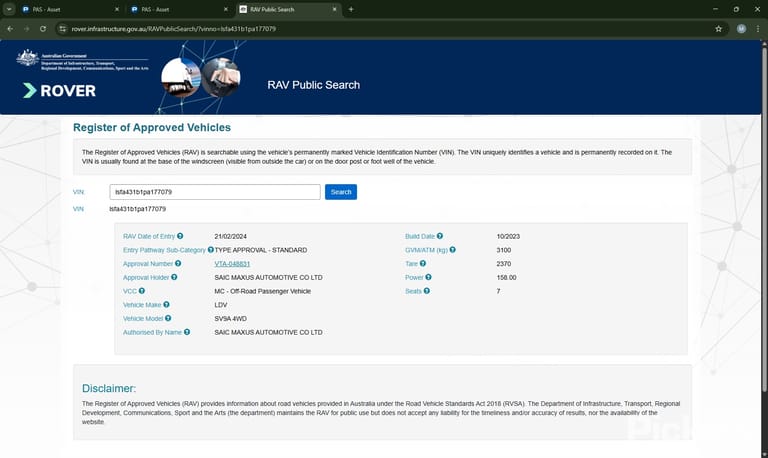The image size is (768, 458).
Task: Click the Build Date help icon
Action: 440,236
